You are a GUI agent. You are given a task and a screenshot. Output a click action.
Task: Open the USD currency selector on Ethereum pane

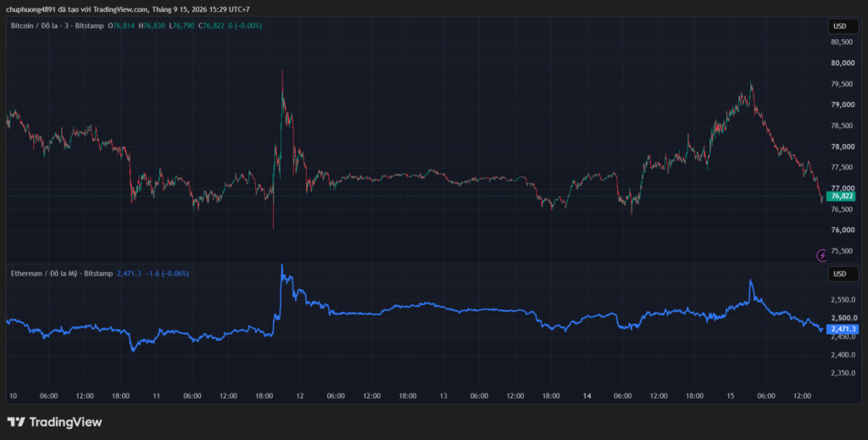[840, 273]
